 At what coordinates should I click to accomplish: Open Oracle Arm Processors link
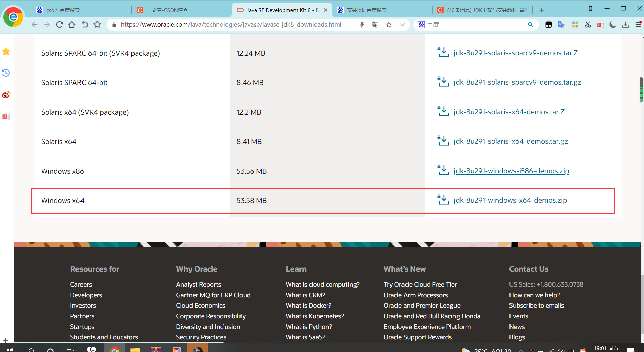416,295
